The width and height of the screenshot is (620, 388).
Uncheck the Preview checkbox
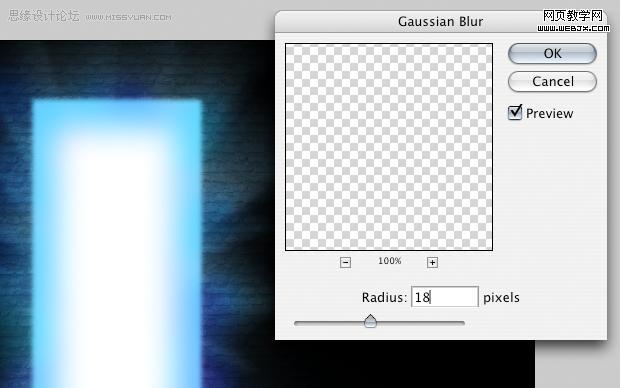(x=515, y=113)
